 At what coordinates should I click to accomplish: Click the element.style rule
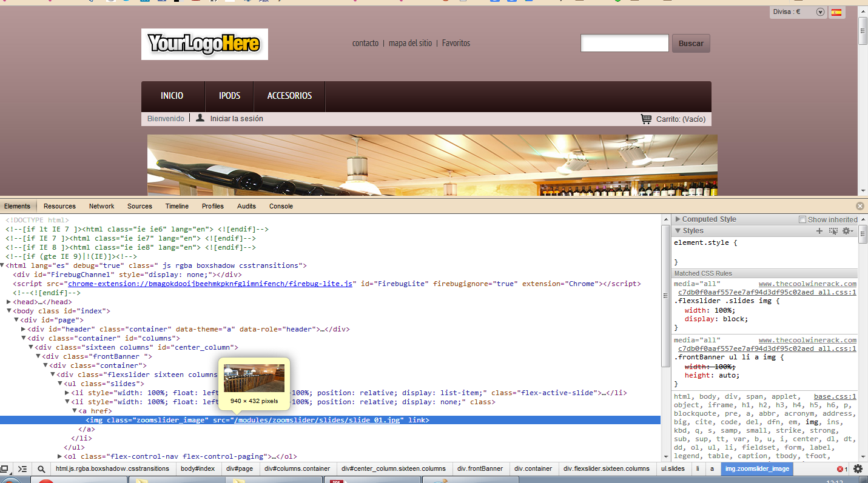(705, 242)
